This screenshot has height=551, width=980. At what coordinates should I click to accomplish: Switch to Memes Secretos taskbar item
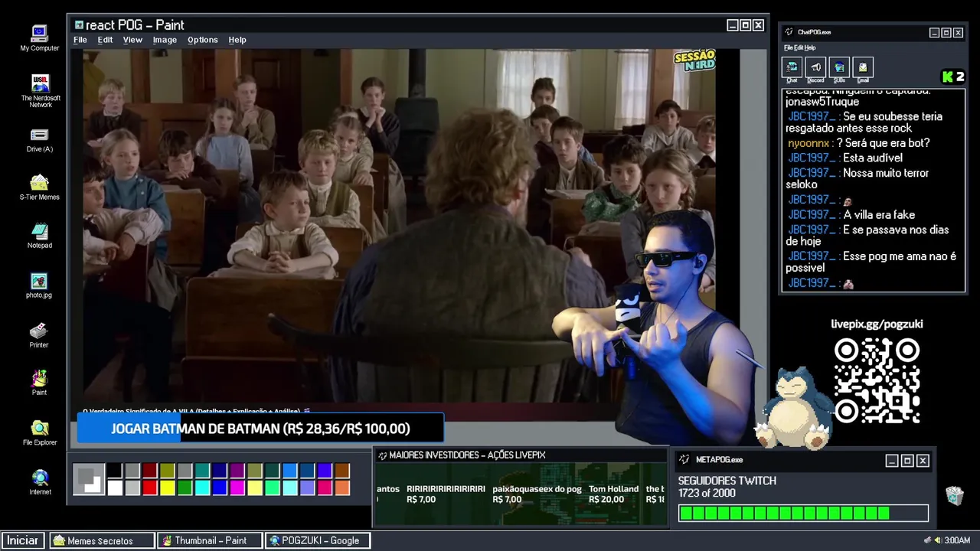(102, 540)
